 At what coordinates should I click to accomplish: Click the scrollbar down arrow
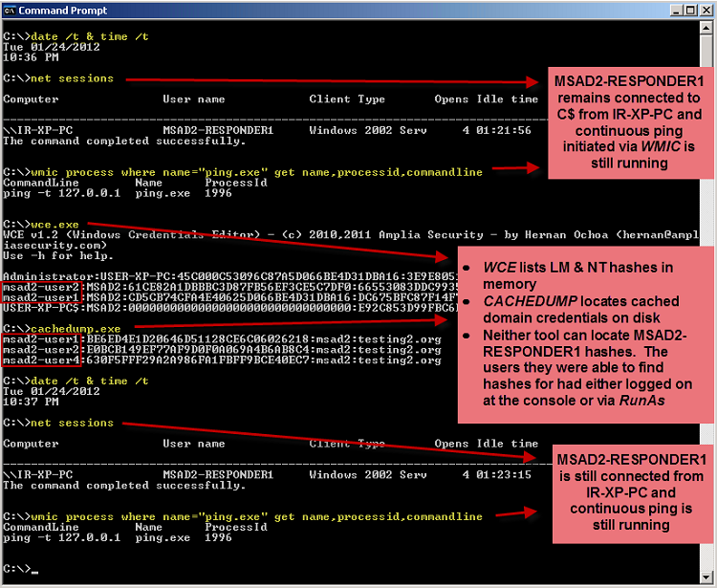coord(707,577)
